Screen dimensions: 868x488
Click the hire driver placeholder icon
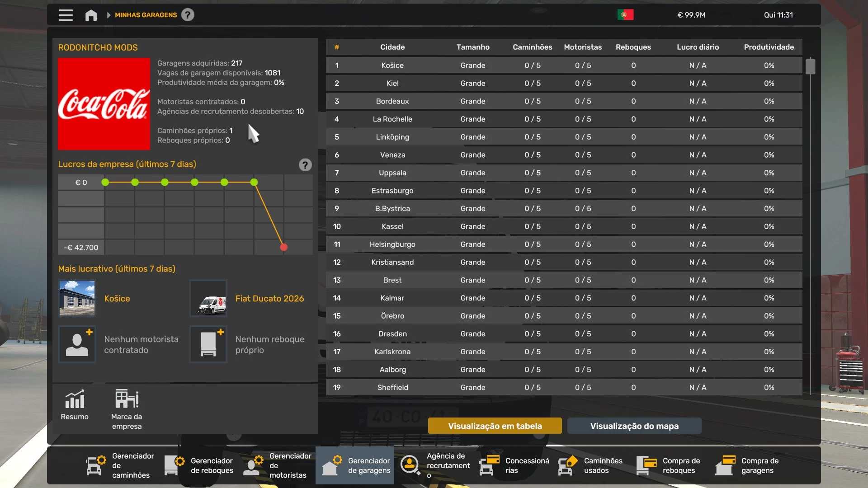pyautogui.click(x=77, y=344)
